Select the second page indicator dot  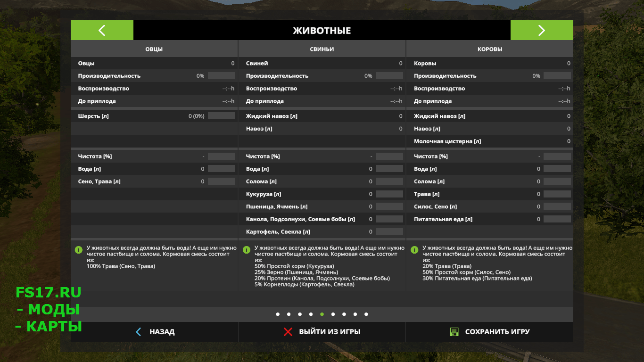pos(289,314)
